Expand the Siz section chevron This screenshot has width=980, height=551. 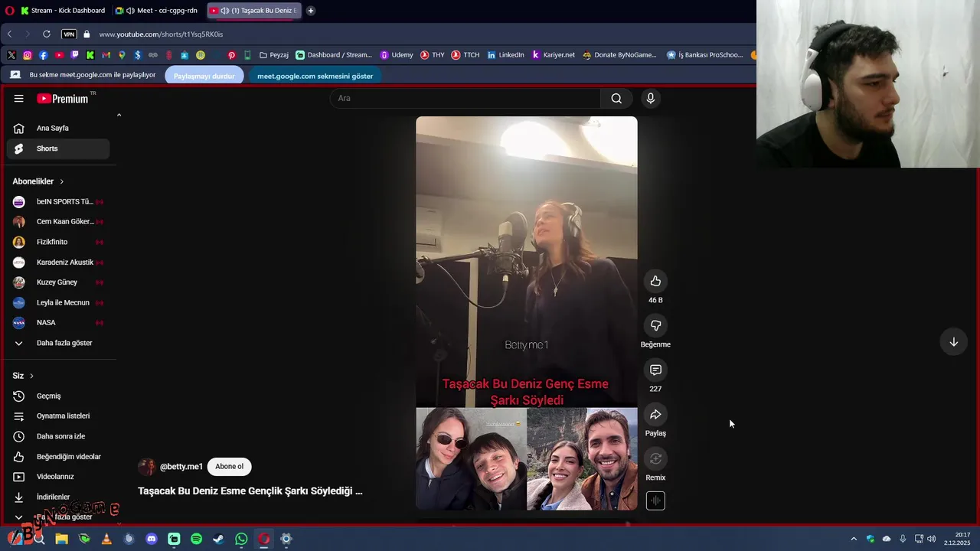pos(31,376)
